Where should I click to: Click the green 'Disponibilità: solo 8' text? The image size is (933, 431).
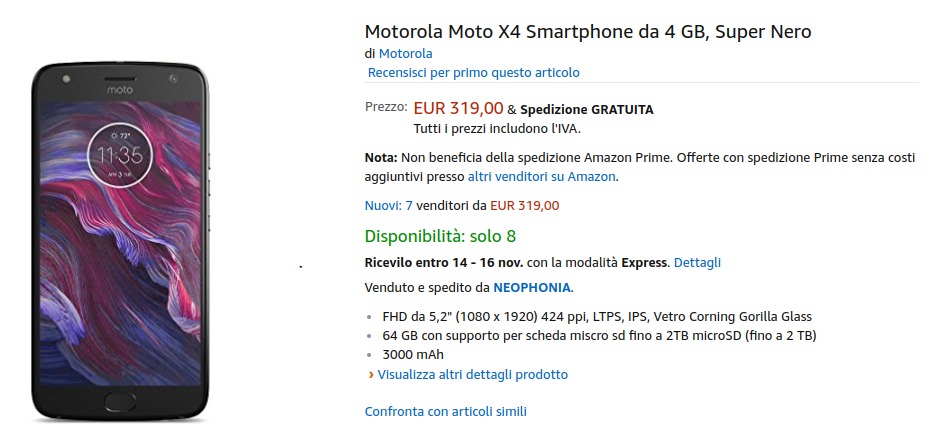pos(440,237)
